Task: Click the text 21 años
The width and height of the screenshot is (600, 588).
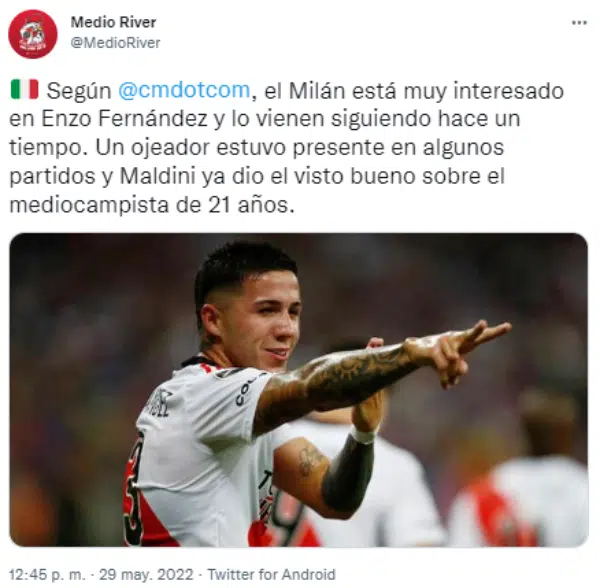Action: 251,205
